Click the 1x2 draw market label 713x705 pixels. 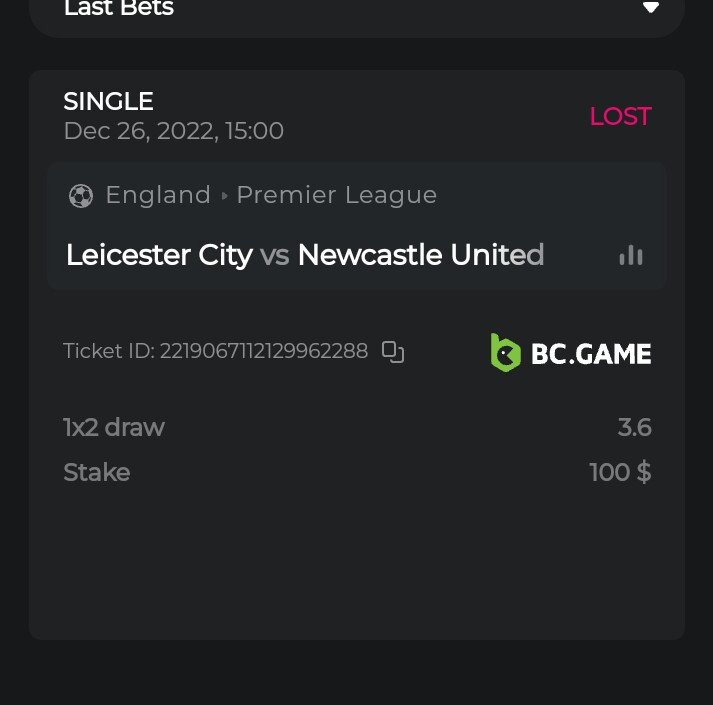113,428
